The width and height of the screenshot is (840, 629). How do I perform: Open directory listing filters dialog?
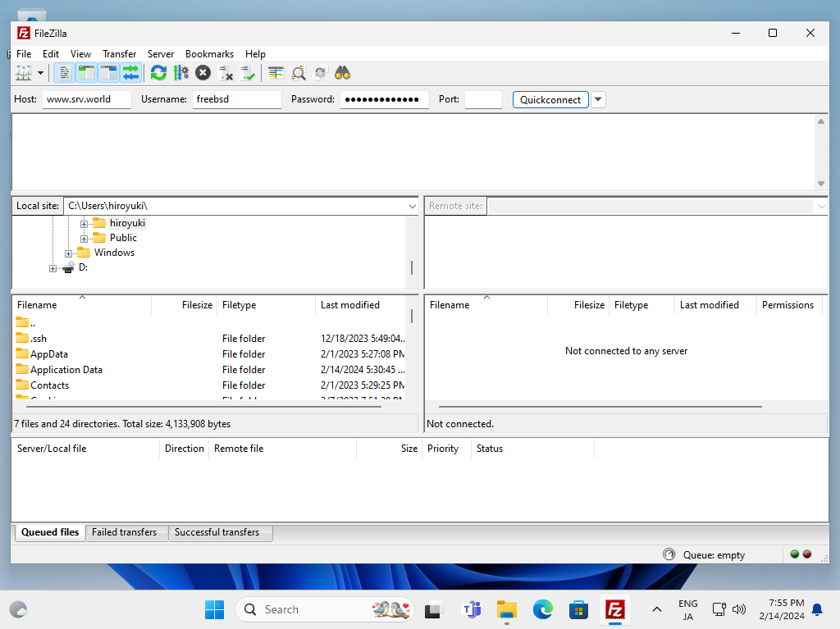pyautogui.click(x=276, y=73)
